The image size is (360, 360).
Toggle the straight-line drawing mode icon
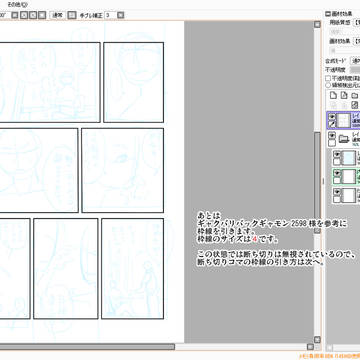(72, 15)
